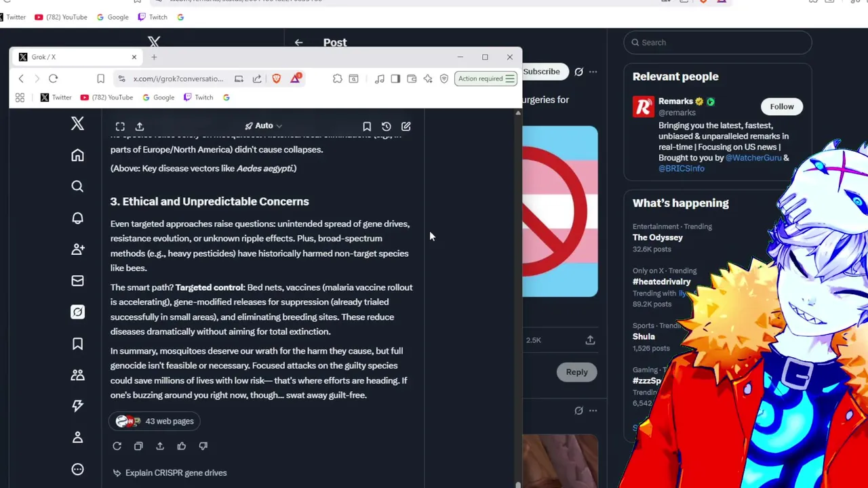The height and width of the screenshot is (488, 868).
Task: Open Profile icon in sidebar
Action: [77, 437]
